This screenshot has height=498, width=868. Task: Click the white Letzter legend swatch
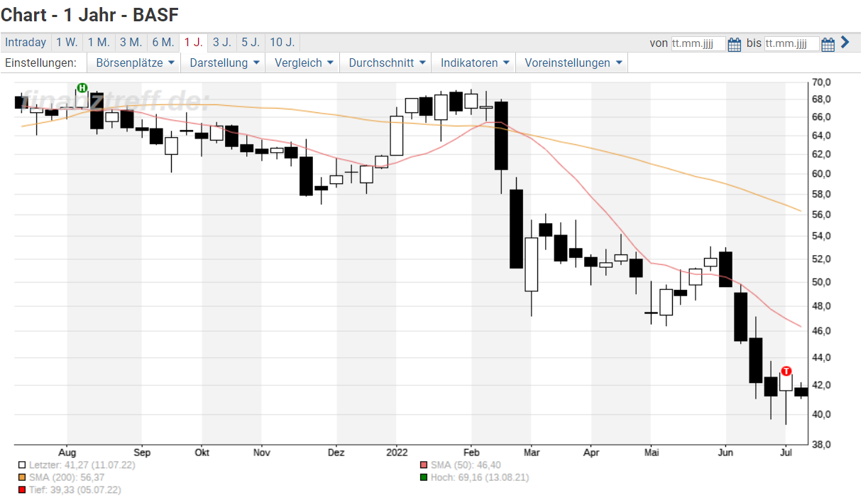pos(23,465)
